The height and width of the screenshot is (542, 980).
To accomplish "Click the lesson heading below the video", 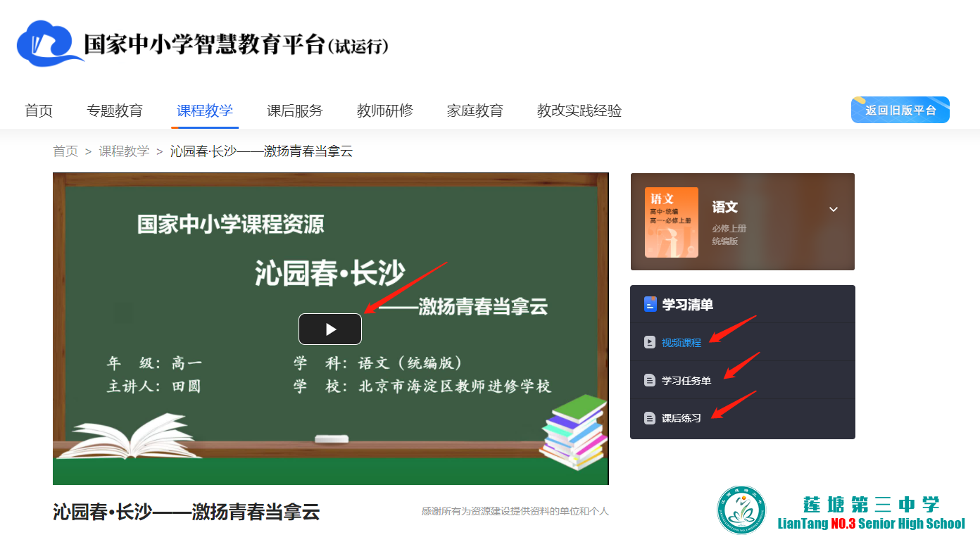I will 187,512.
